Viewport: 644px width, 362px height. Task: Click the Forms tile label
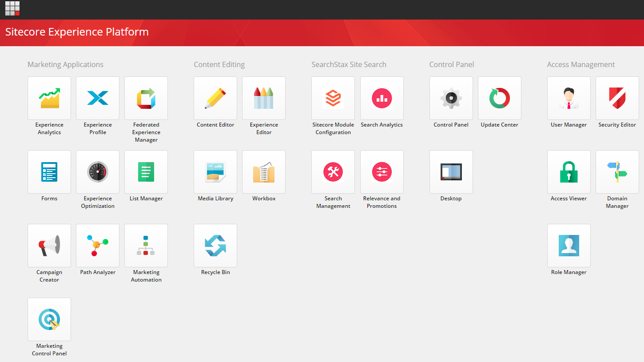click(49, 198)
